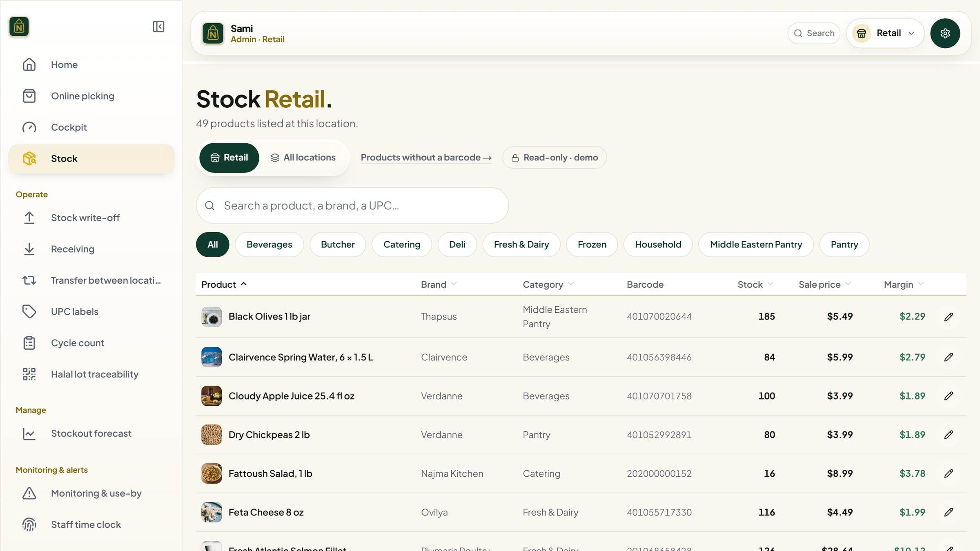Edit the Black Olives row pencil
Screen dimensions: 980x551
[x=949, y=317]
